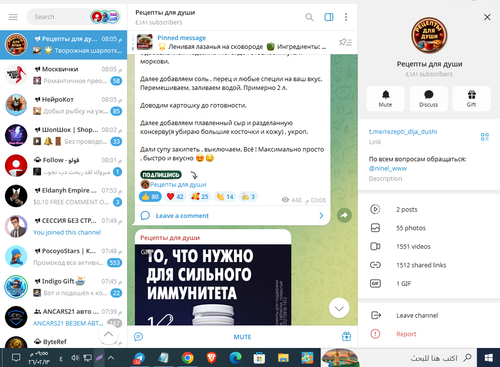
Task: Open gift icon in bottom bar
Action: tap(346, 337)
